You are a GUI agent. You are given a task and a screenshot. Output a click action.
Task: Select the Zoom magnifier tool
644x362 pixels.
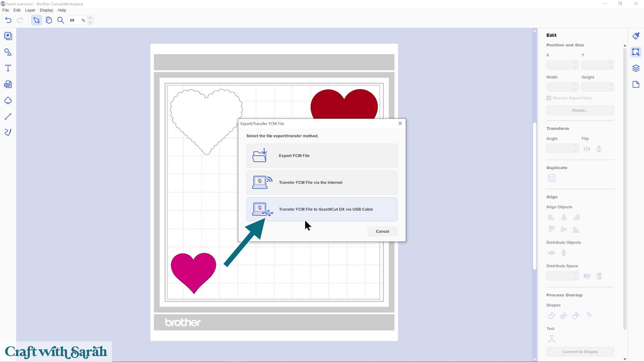tap(61, 20)
